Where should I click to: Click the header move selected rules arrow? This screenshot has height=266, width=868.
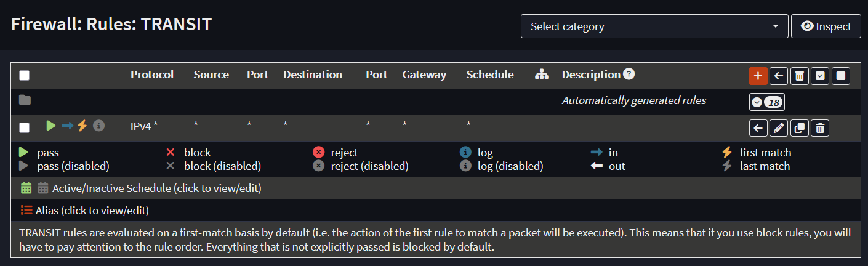tap(779, 76)
